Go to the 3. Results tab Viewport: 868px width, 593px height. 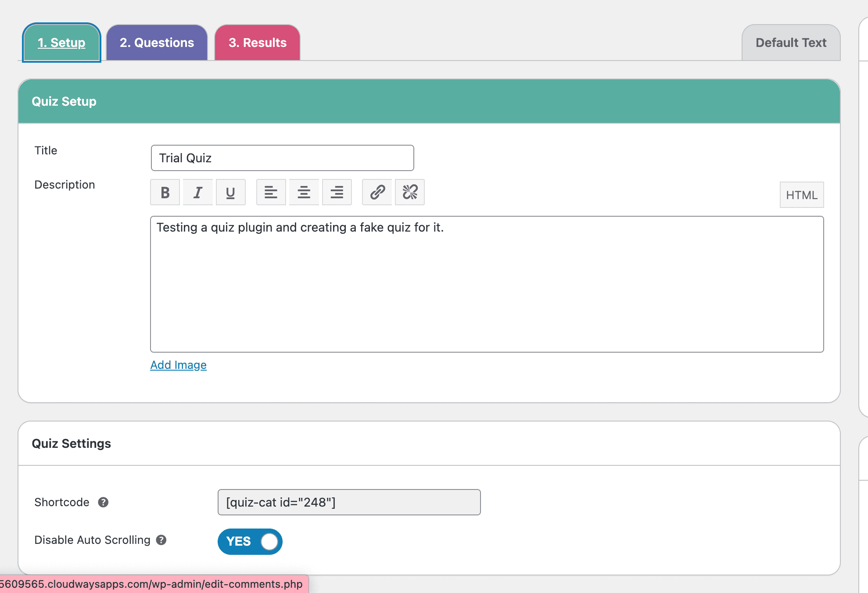pos(257,43)
